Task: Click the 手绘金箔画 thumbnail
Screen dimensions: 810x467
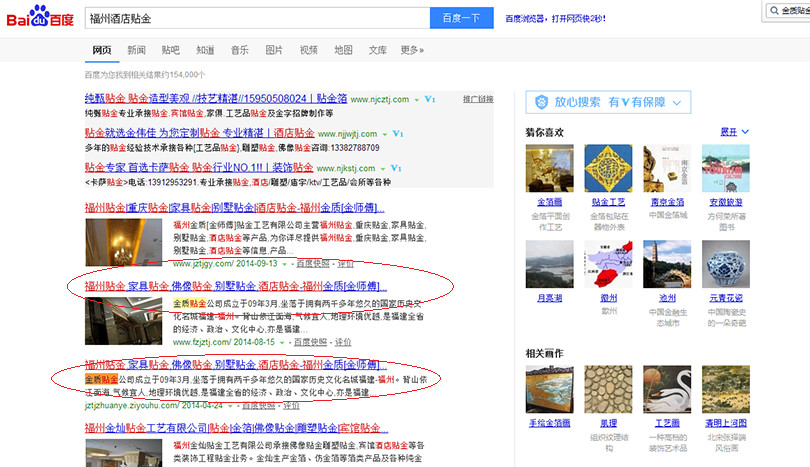Action: pyautogui.click(x=550, y=390)
